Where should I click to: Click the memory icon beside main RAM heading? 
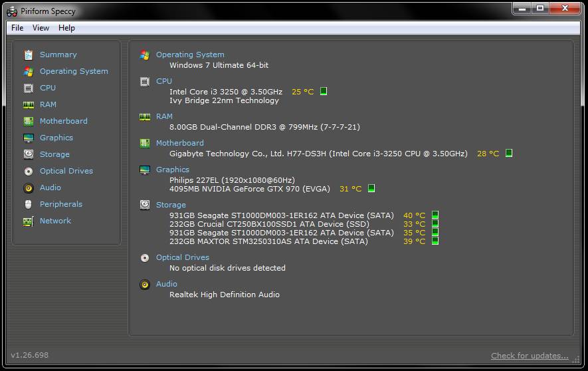click(x=145, y=117)
